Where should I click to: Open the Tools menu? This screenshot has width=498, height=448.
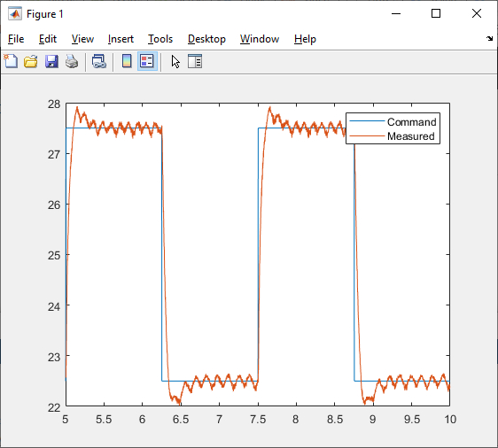pos(160,39)
